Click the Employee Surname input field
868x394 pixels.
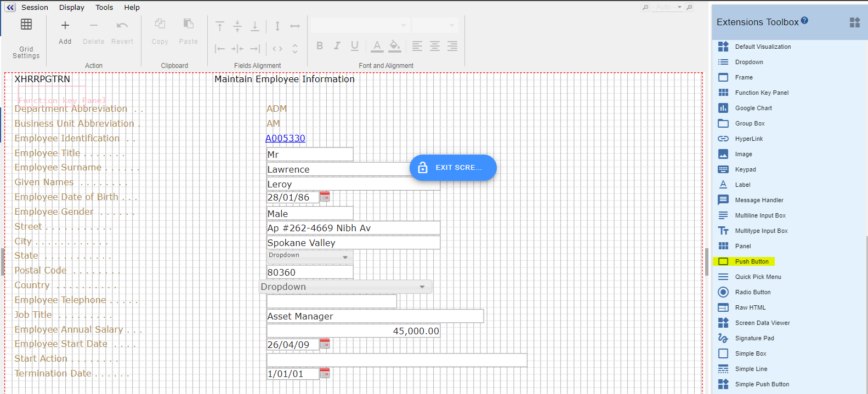(x=337, y=169)
